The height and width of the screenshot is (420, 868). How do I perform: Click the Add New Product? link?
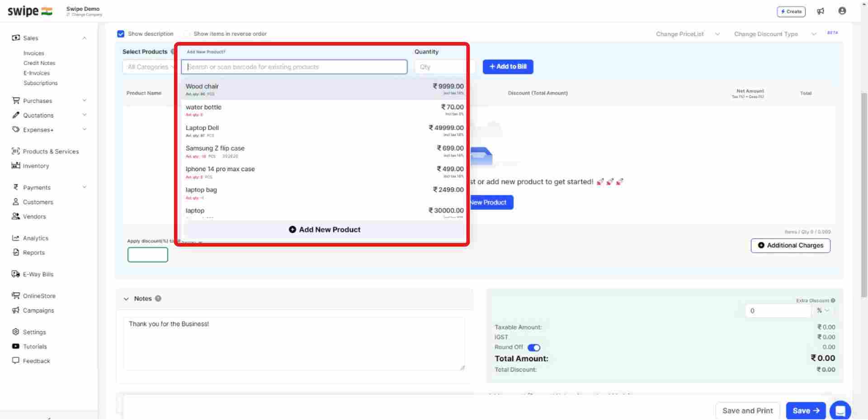coord(206,52)
